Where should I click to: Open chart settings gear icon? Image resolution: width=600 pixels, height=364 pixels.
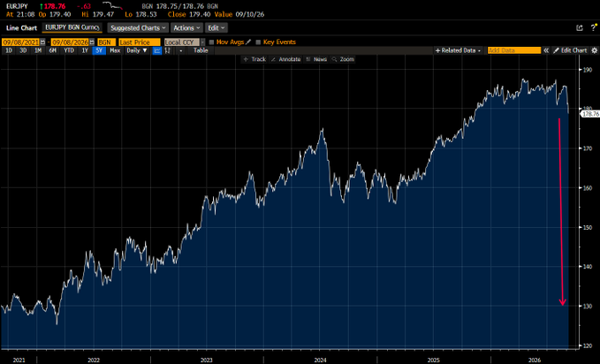[x=595, y=50]
